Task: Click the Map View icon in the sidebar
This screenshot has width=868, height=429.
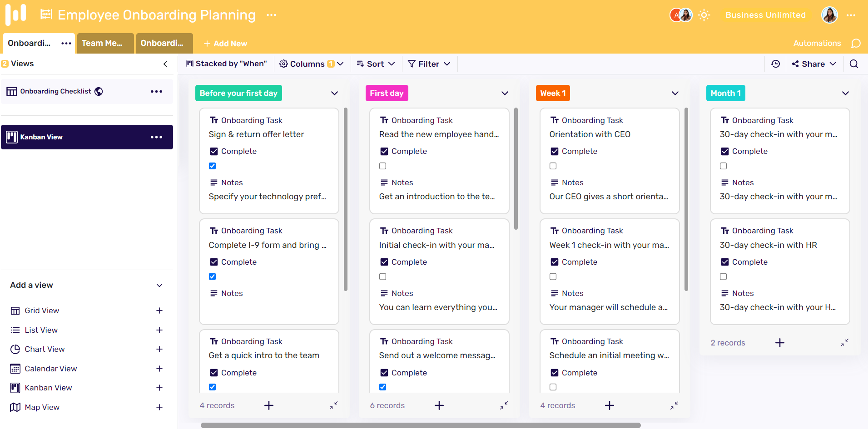Action: (15, 407)
